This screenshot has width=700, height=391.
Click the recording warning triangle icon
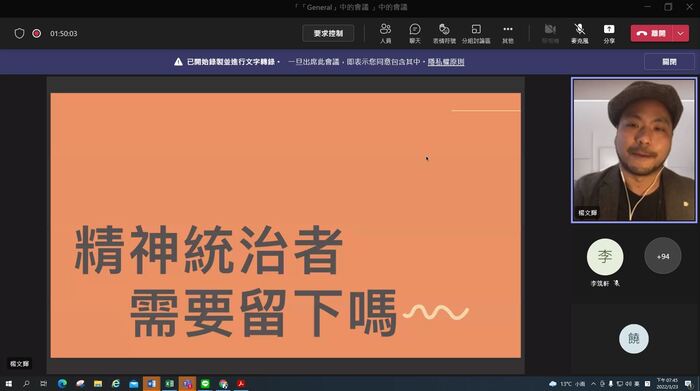(178, 62)
